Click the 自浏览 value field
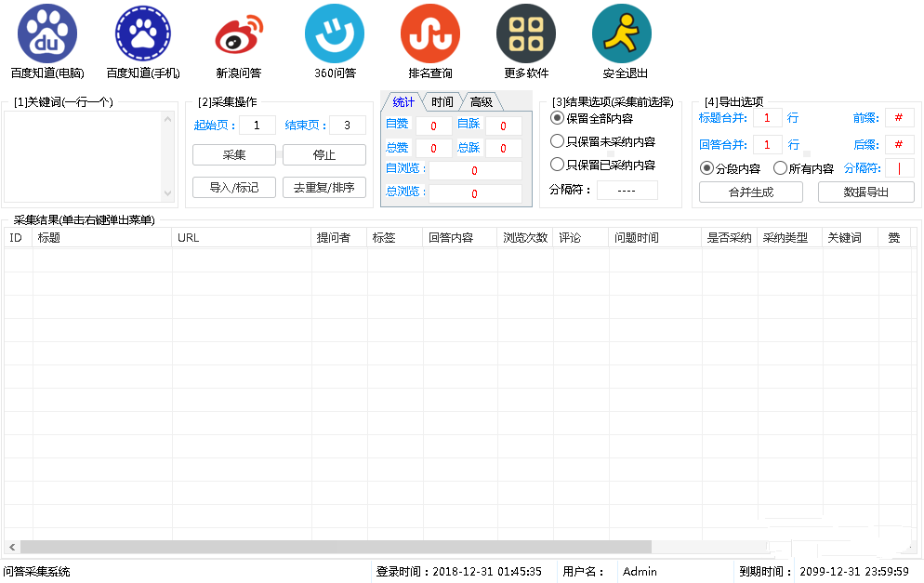 475,170
